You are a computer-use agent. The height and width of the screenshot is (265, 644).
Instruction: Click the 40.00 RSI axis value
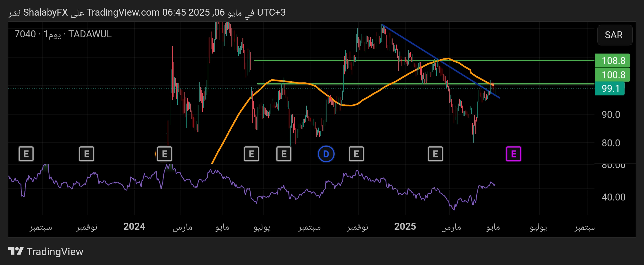(x=614, y=197)
